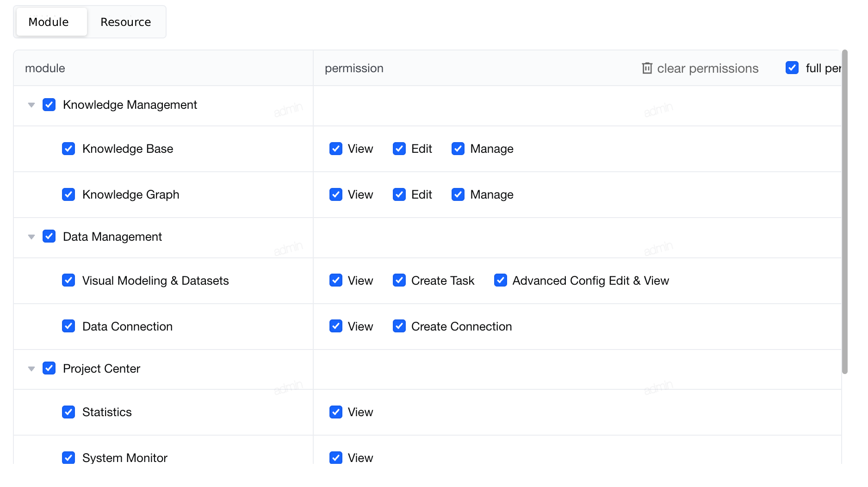The width and height of the screenshot is (868, 487).
Task: Toggle Manage permission for Knowledge Base
Action: tap(458, 149)
